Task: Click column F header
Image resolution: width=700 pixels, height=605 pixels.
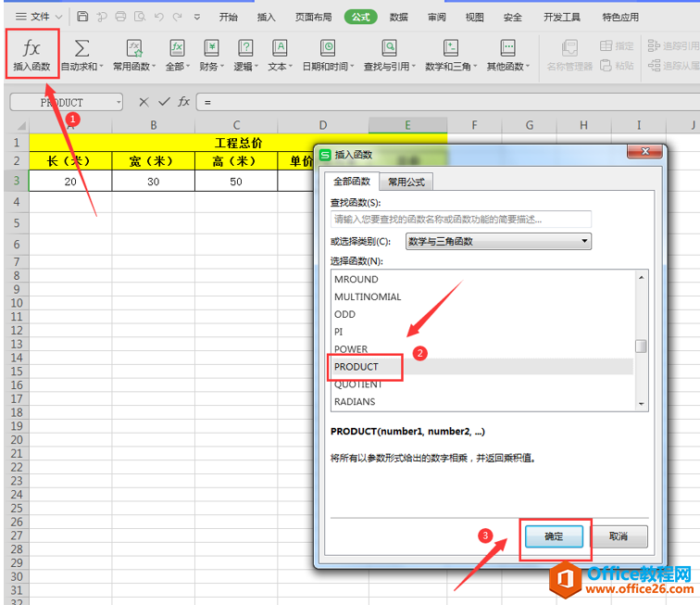Action: click(x=474, y=125)
